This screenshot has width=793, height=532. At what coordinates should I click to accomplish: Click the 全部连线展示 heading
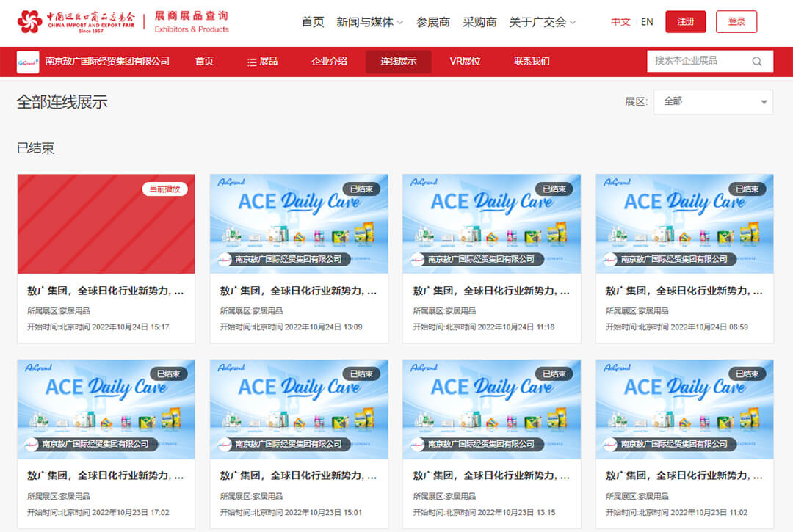[62, 102]
